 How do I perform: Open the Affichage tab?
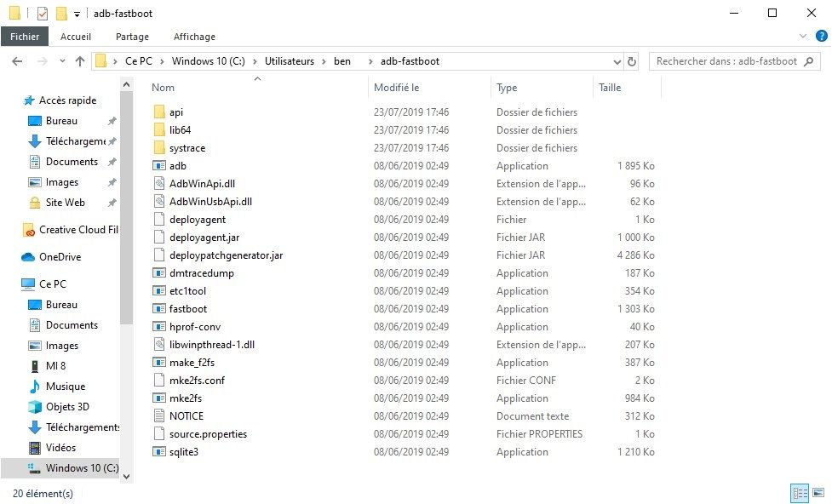194,37
